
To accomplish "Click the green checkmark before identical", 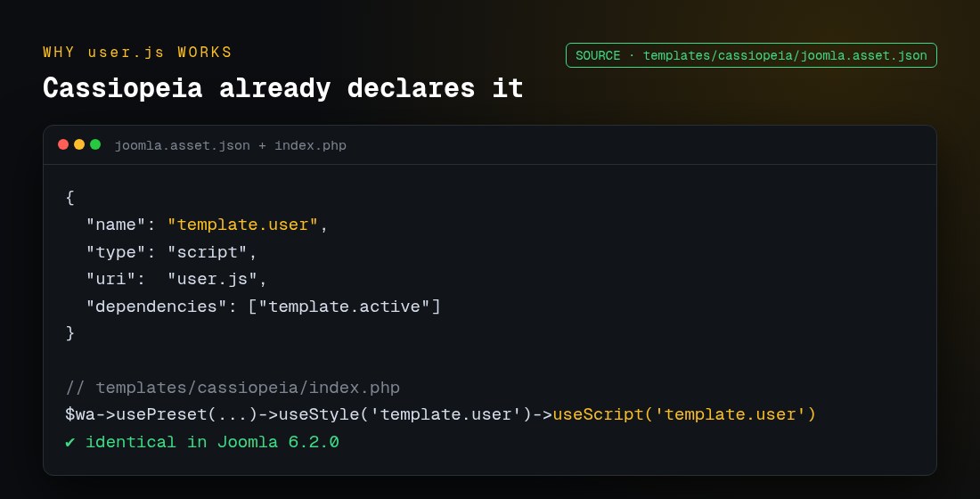I will 70,442.
